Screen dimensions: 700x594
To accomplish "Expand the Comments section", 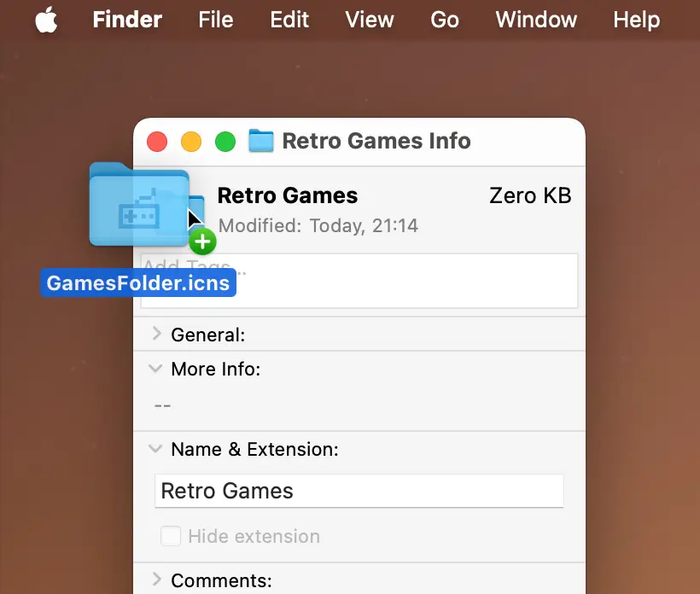I will (156, 579).
